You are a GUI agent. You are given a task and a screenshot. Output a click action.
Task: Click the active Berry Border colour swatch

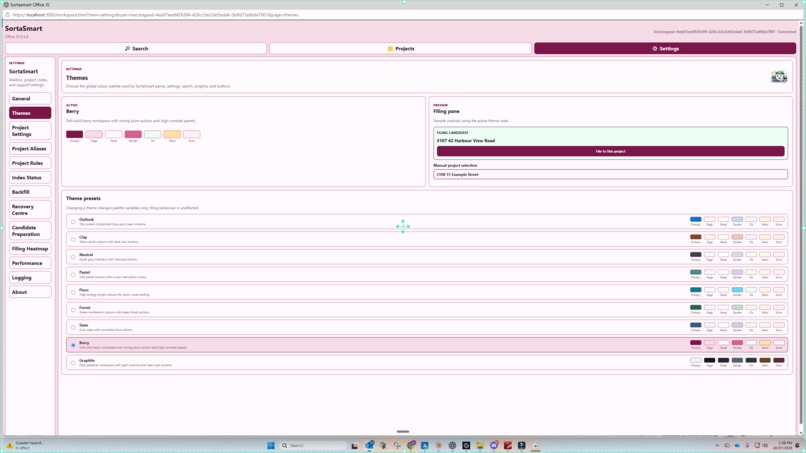(133, 134)
